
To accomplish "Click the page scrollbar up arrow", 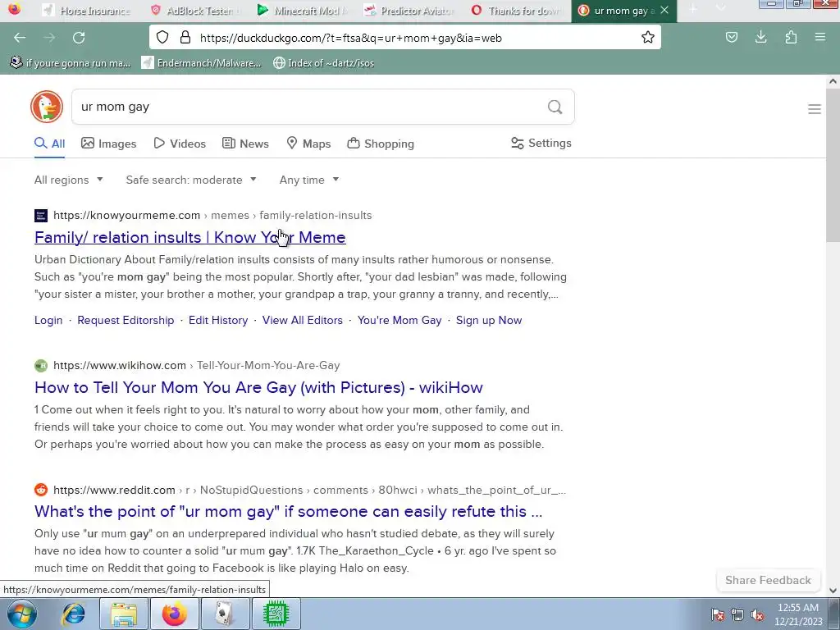I will tap(833, 81).
